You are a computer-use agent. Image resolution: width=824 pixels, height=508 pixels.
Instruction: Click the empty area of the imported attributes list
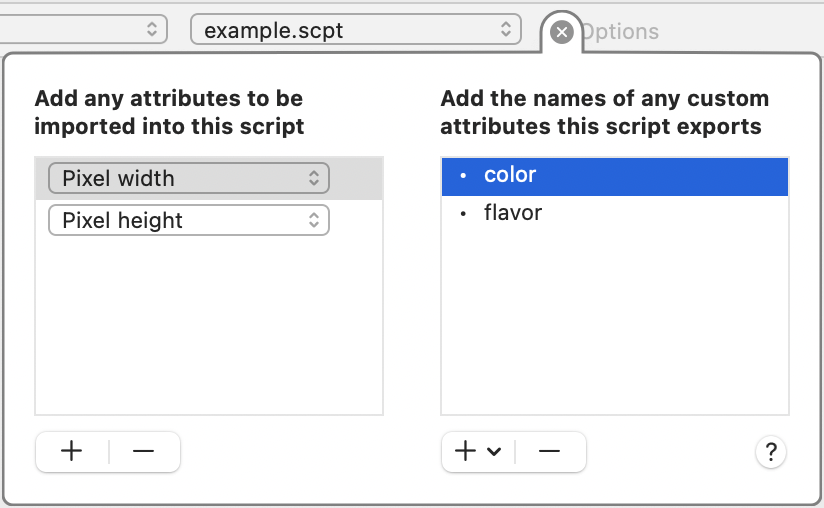209,326
